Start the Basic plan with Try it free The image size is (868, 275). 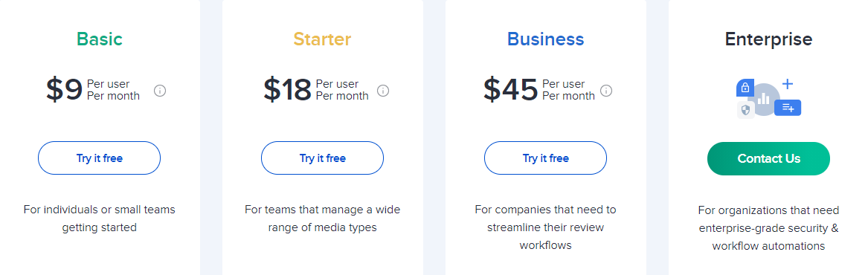tap(99, 158)
